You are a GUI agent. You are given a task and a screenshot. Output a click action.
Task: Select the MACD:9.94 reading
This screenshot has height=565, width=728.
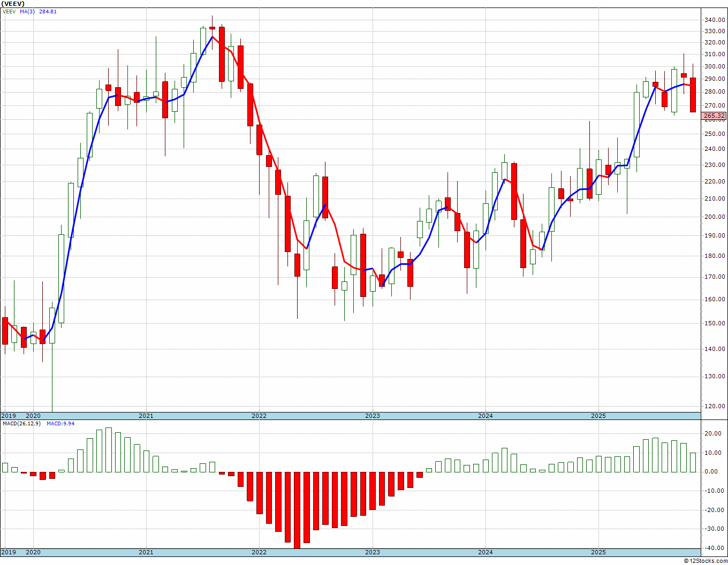60,424
